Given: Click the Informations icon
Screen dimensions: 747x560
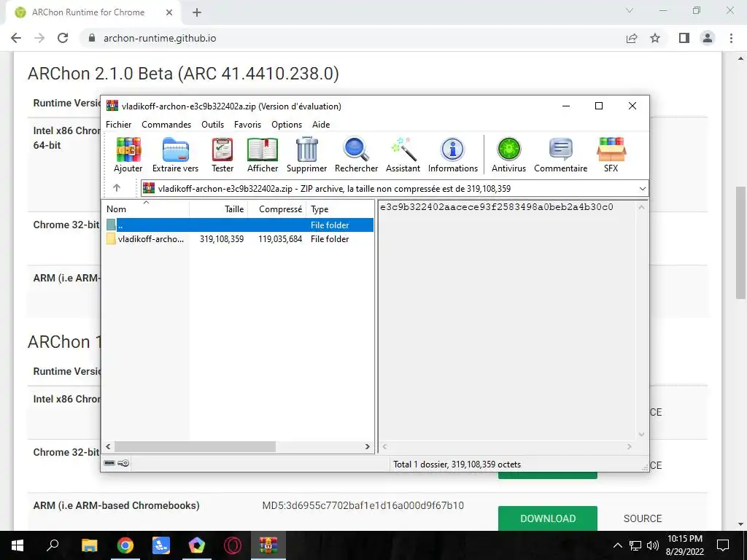Looking at the screenshot, I should (452, 155).
